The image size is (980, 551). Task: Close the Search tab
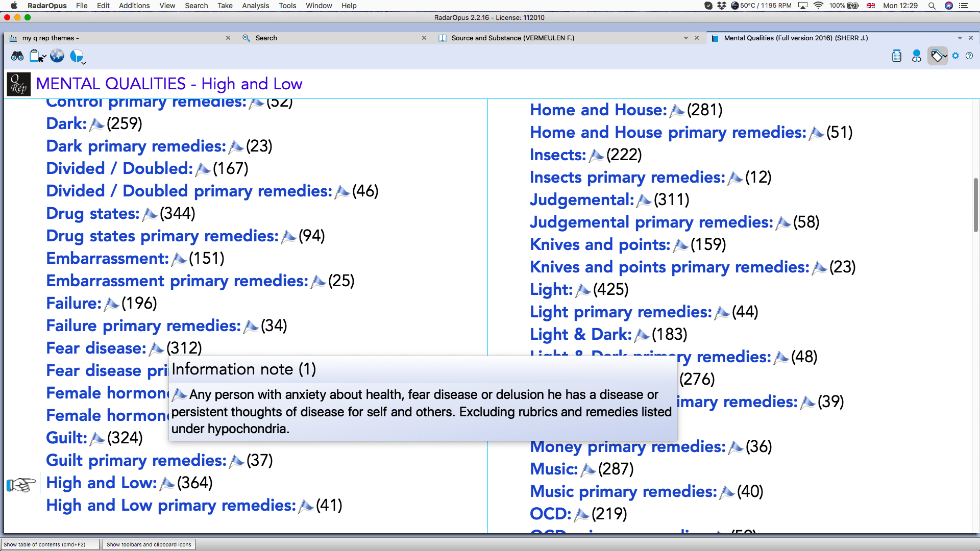pos(424,38)
